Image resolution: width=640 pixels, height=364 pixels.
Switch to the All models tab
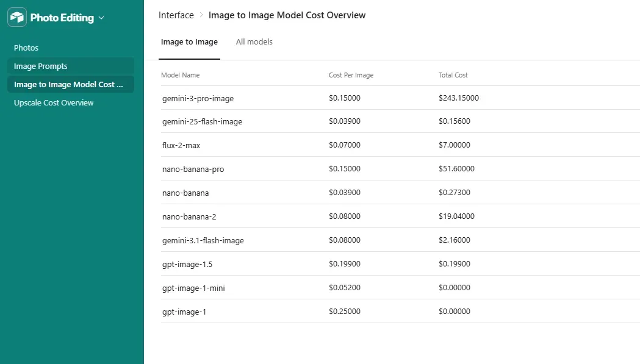tap(254, 42)
